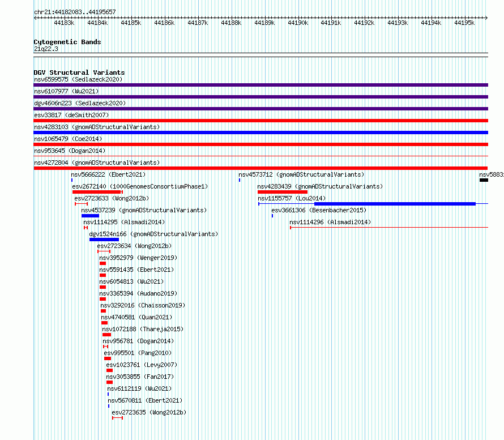Click the 44195k ruler tick
This screenshot has width=504, height=440.
coord(464,23)
